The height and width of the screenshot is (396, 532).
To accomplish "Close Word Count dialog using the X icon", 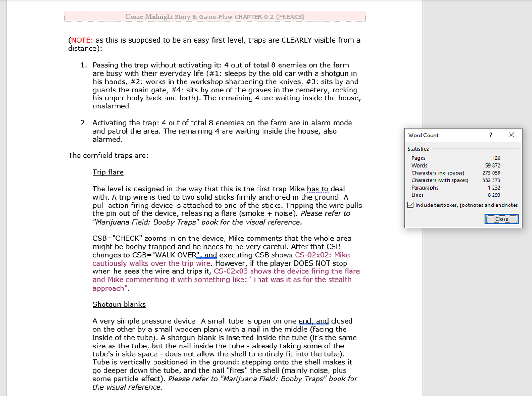I will (x=511, y=135).
